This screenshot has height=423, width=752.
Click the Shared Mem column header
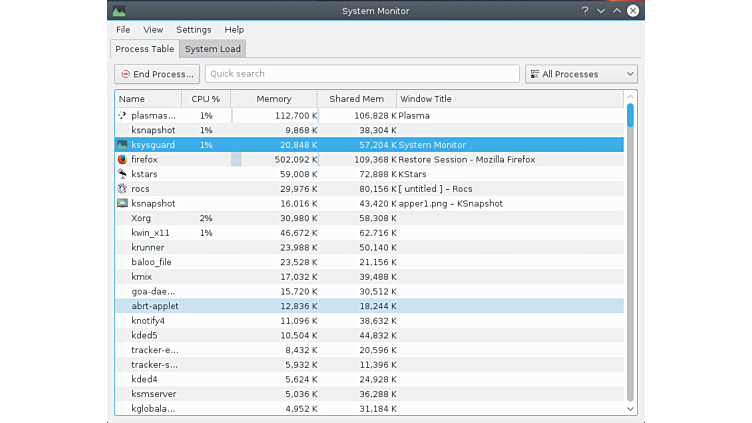[x=356, y=99]
